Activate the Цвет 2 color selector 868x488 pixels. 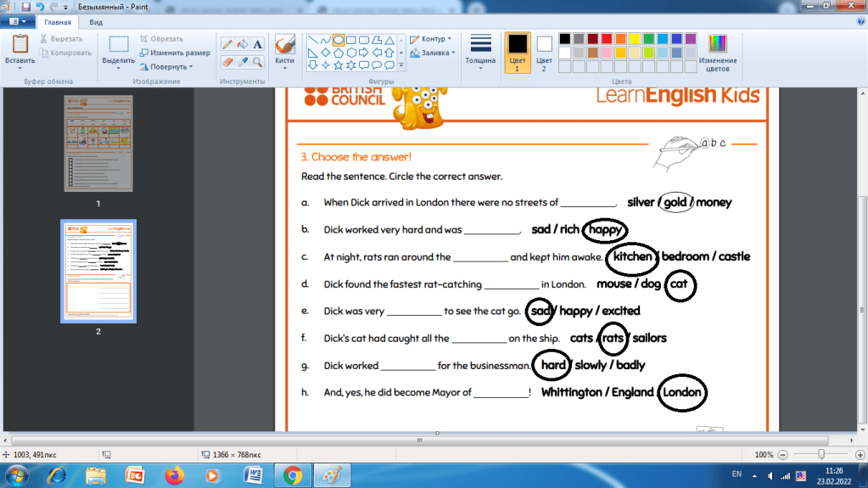[x=544, y=51]
